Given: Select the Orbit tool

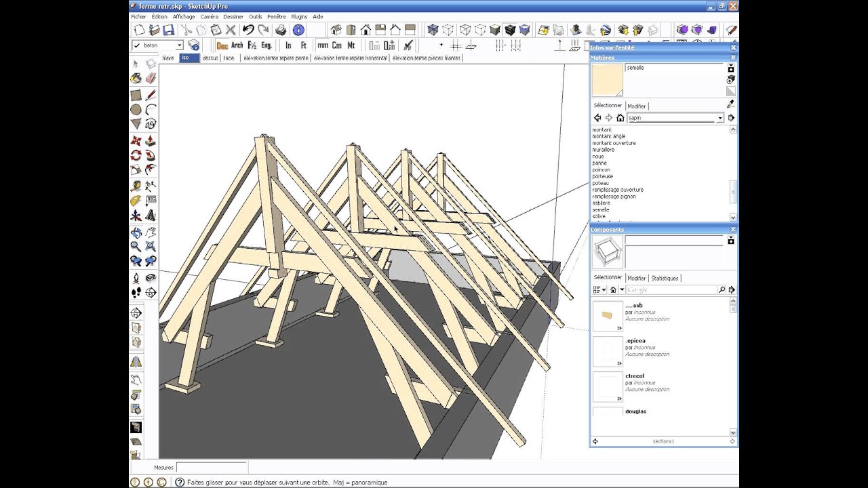Looking at the screenshot, I should 136,232.
